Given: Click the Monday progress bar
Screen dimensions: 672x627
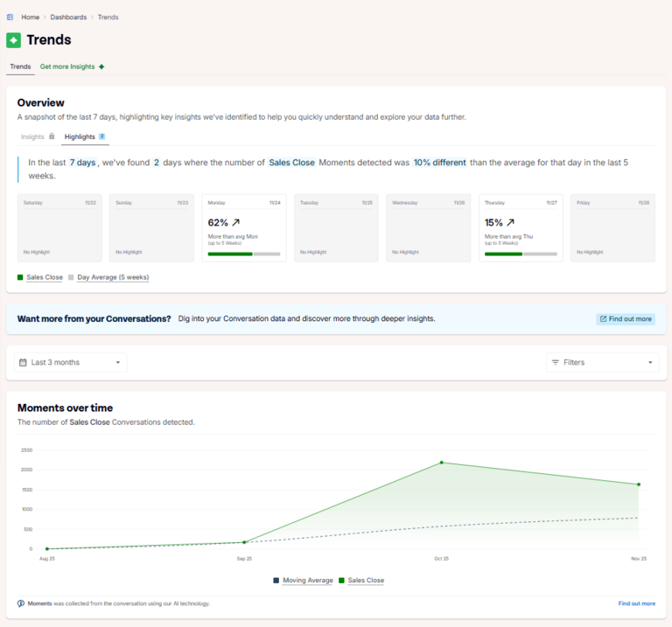Looking at the screenshot, I should (x=244, y=254).
